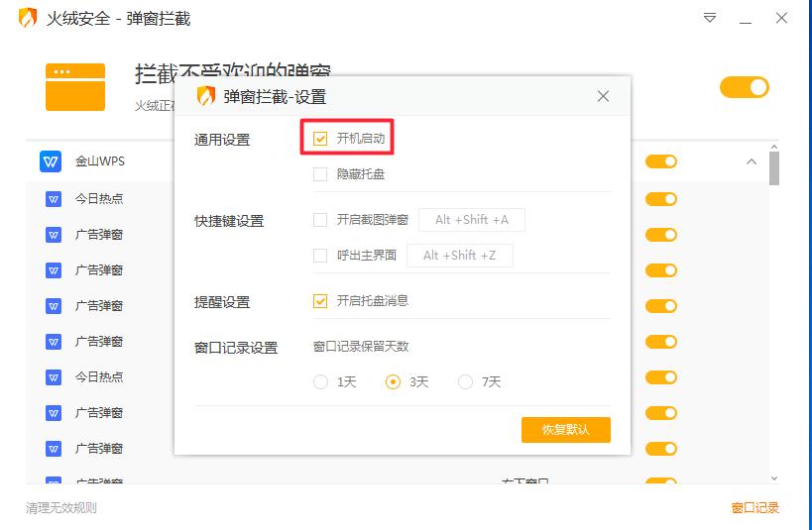This screenshot has height=530, width=812.
Task: Toggle the main popup blocking switch
Action: pyautogui.click(x=745, y=87)
